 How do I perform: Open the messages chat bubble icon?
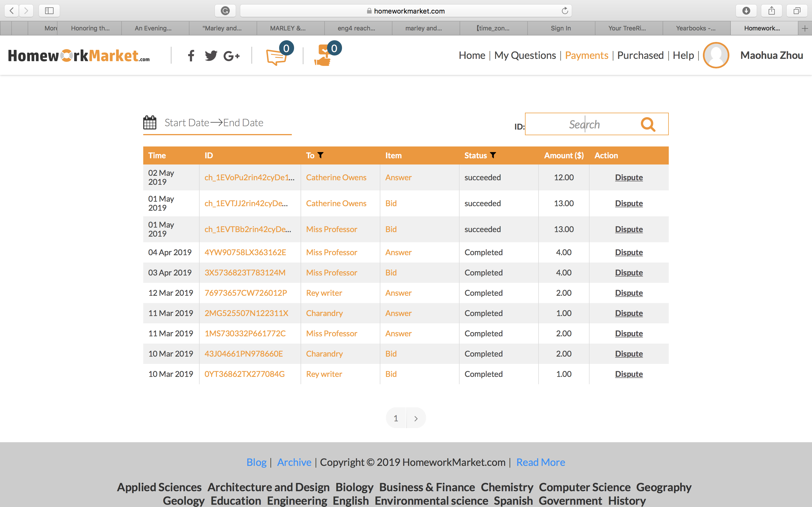[277, 56]
